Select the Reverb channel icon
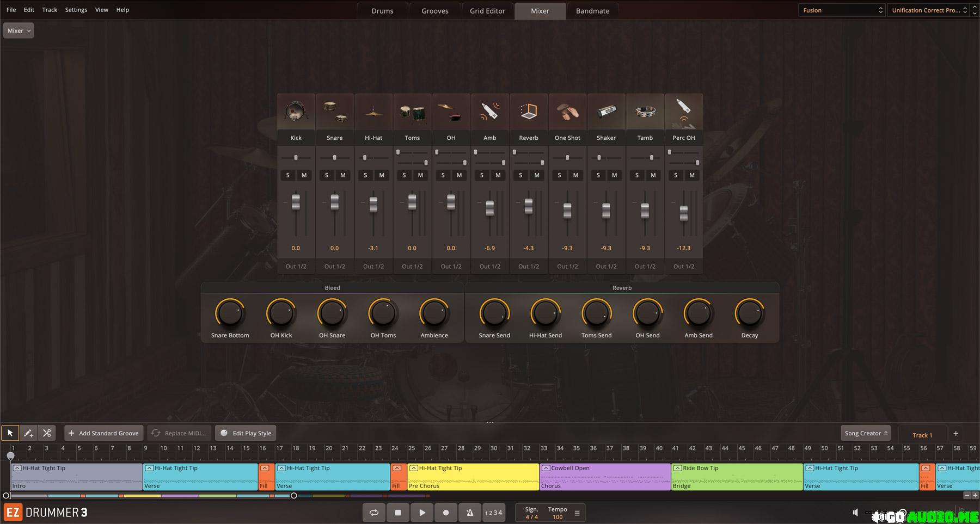Viewport: 980px width, 524px height. click(x=529, y=112)
